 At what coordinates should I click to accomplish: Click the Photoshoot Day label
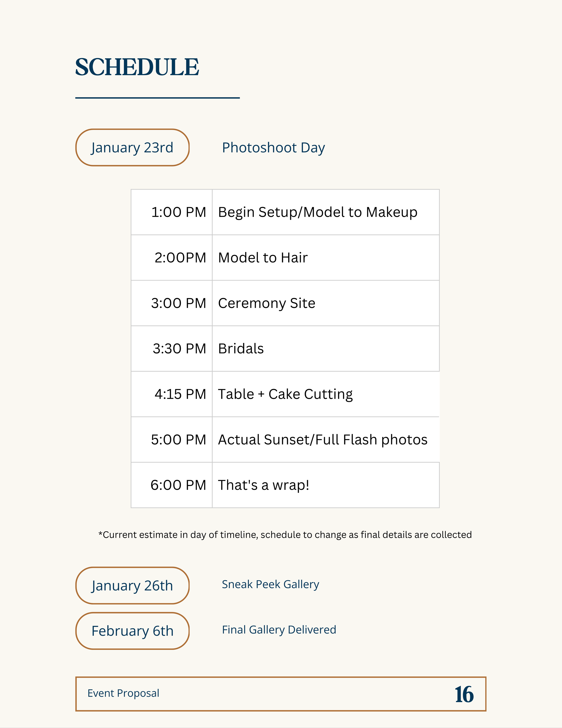[273, 148]
